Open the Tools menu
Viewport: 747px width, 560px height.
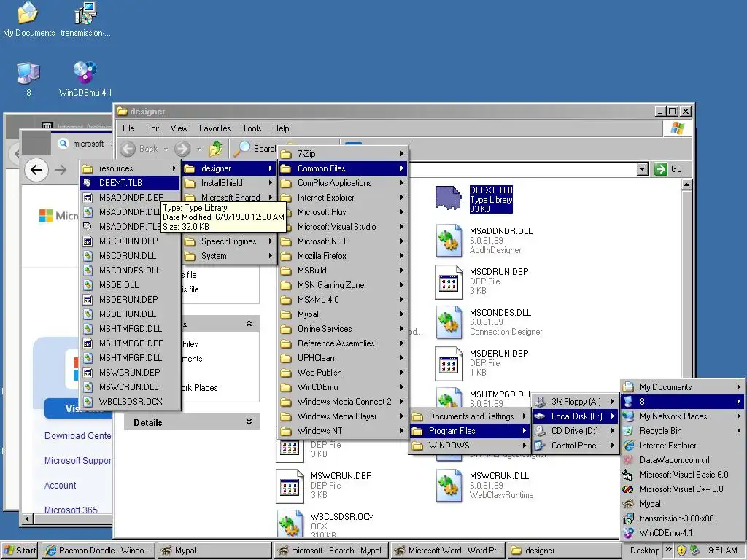(x=252, y=128)
